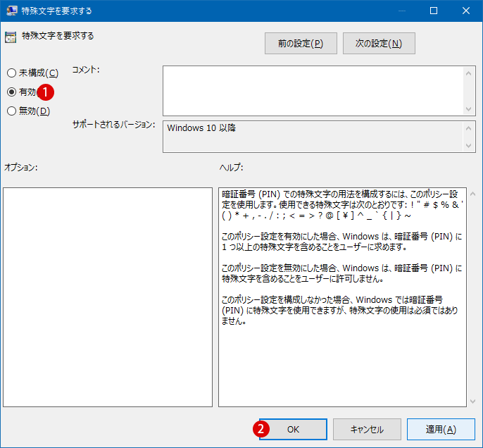Click the policy setting icon beside 特殊文字を要求する
The image size is (483, 448).
(11, 37)
